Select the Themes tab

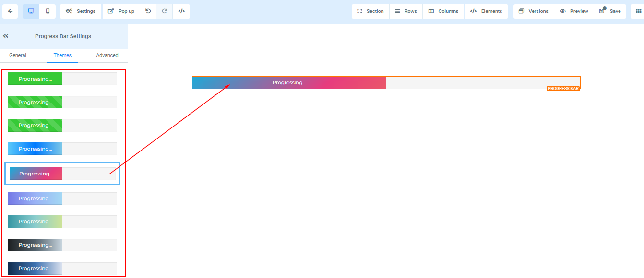62,55
